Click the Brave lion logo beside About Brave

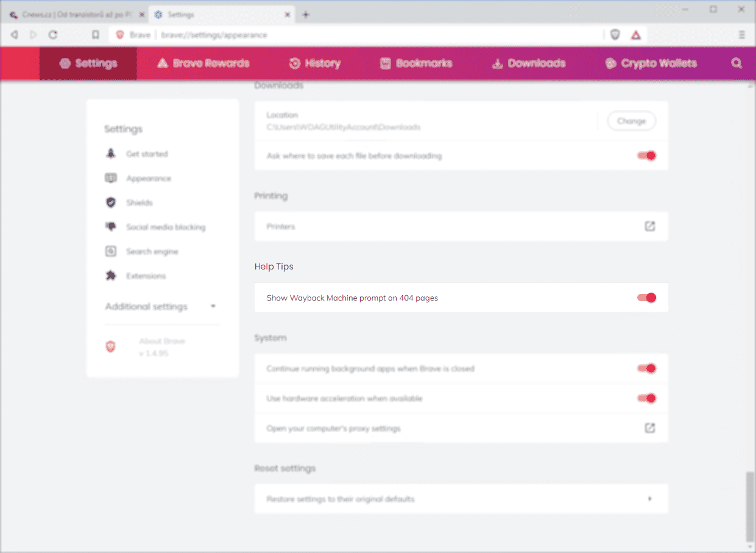[111, 346]
